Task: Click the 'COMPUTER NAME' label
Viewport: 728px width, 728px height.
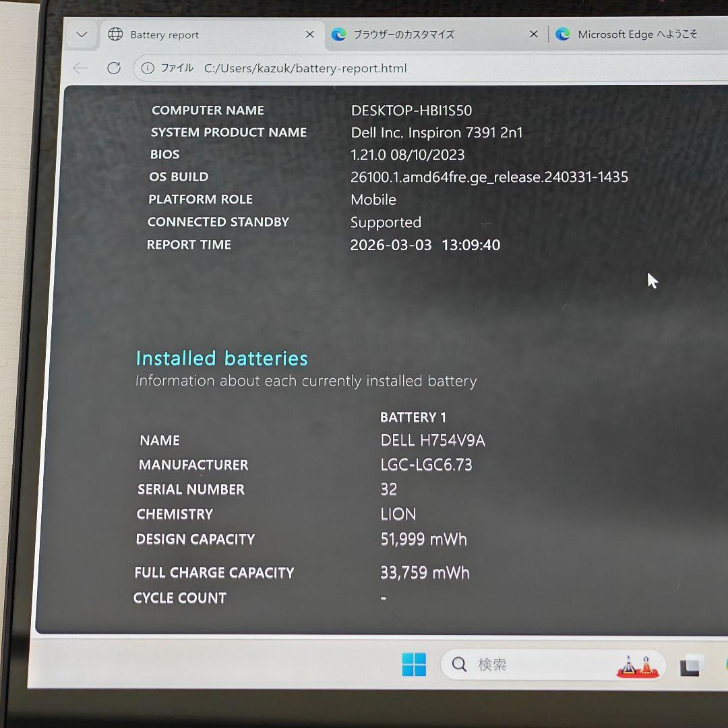Action: click(208, 111)
